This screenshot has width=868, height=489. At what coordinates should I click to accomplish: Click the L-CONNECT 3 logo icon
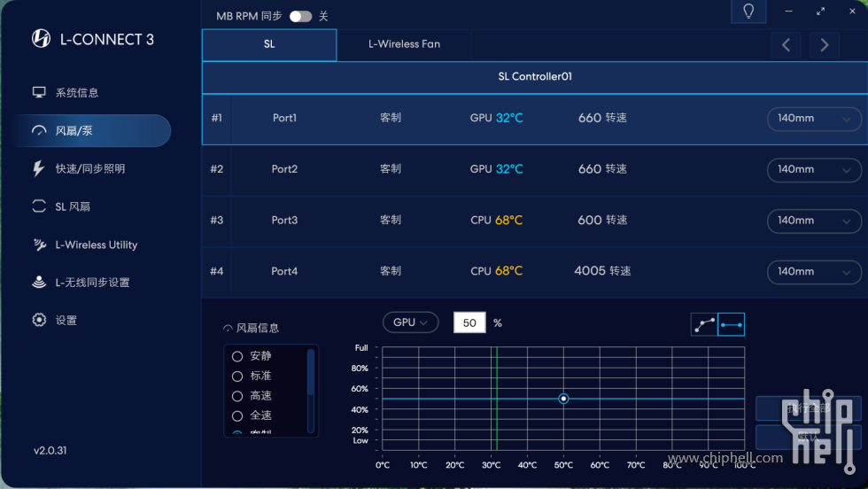click(41, 38)
